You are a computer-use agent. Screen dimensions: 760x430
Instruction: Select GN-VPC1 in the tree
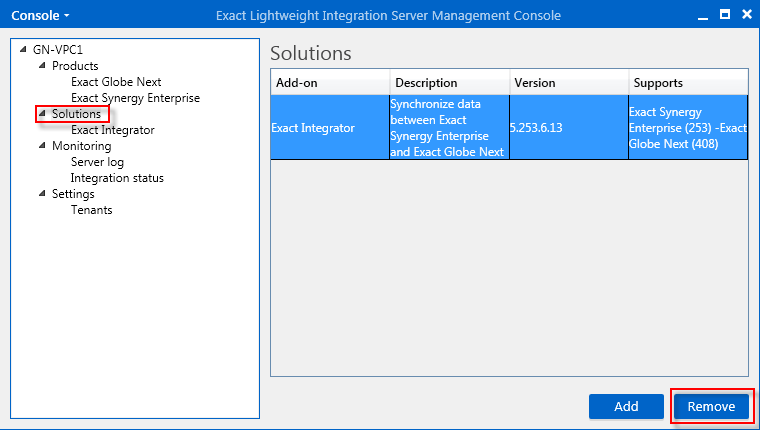click(x=58, y=49)
